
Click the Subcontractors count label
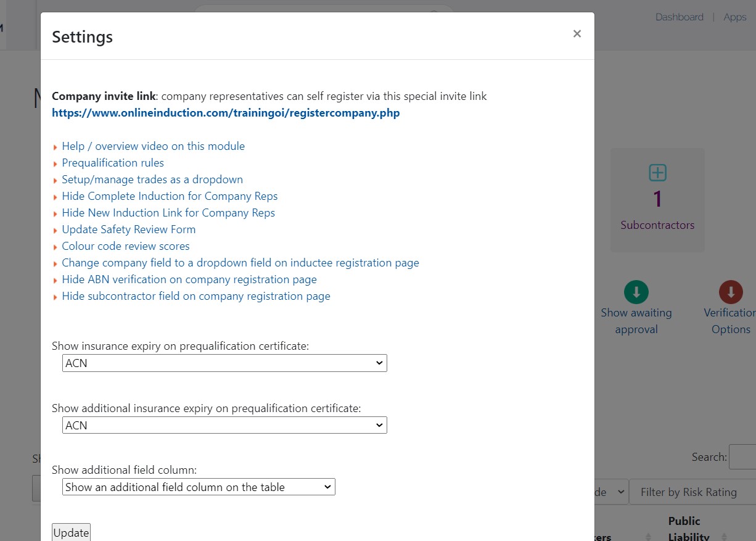tap(657, 225)
